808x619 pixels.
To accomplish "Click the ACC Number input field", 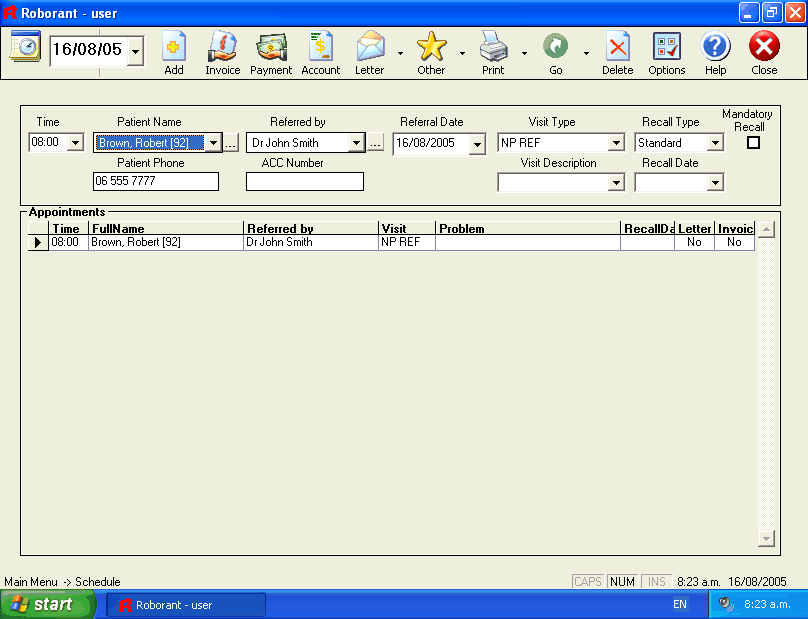I will pos(305,181).
